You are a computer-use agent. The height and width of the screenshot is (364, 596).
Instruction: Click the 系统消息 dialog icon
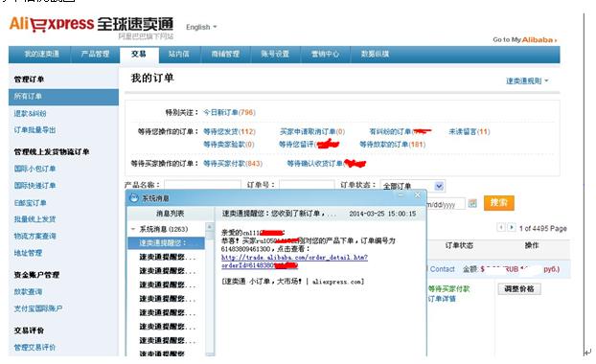pyautogui.click(x=134, y=198)
